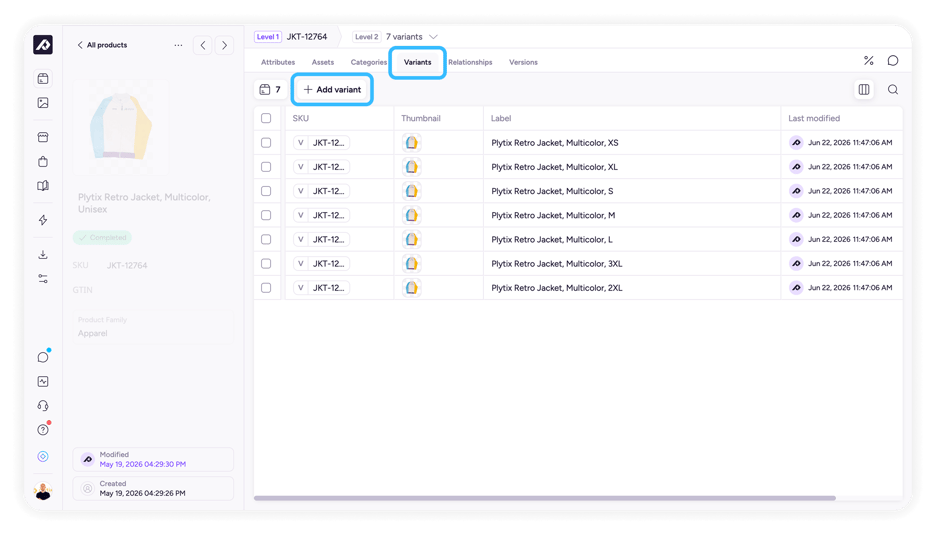Click Label column header
This screenshot has height=535, width=936.
501,118
